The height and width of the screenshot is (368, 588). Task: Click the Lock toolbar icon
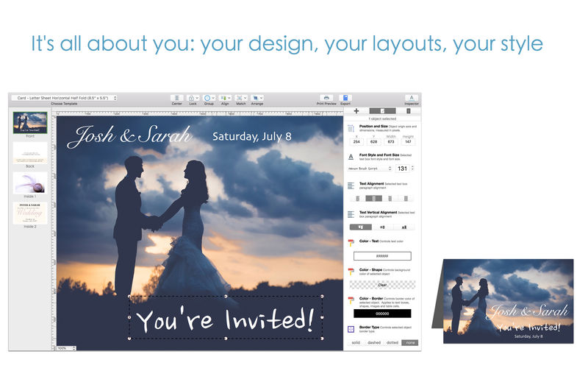coord(191,98)
